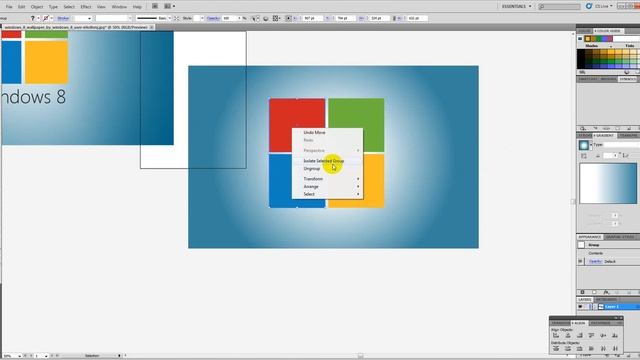Image resolution: width=640 pixels, height=360 pixels.
Task: Open the View menu
Action: tap(101, 7)
